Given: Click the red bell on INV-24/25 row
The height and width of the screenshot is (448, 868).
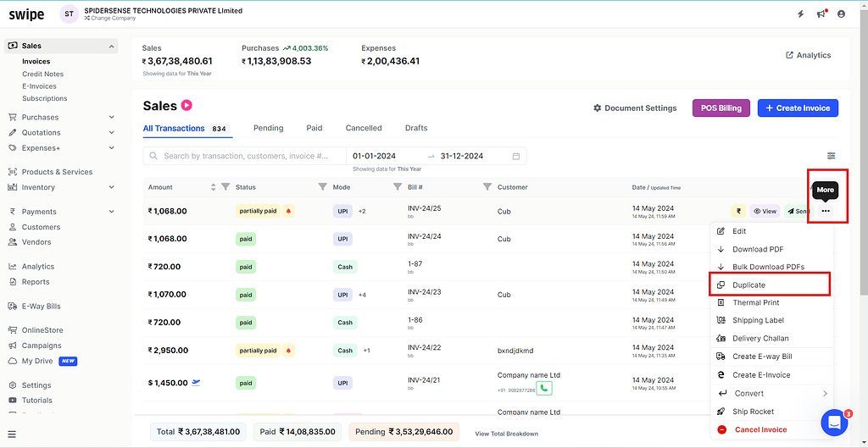Looking at the screenshot, I should (288, 211).
